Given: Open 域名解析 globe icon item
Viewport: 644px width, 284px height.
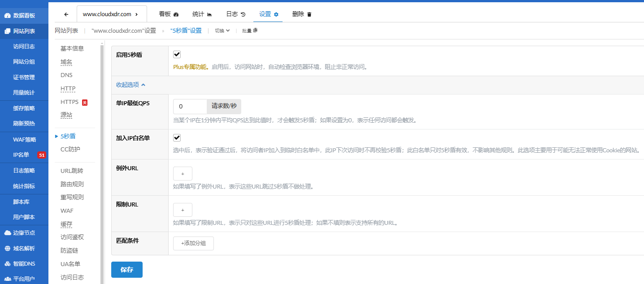Looking at the screenshot, I should [x=24, y=249].
